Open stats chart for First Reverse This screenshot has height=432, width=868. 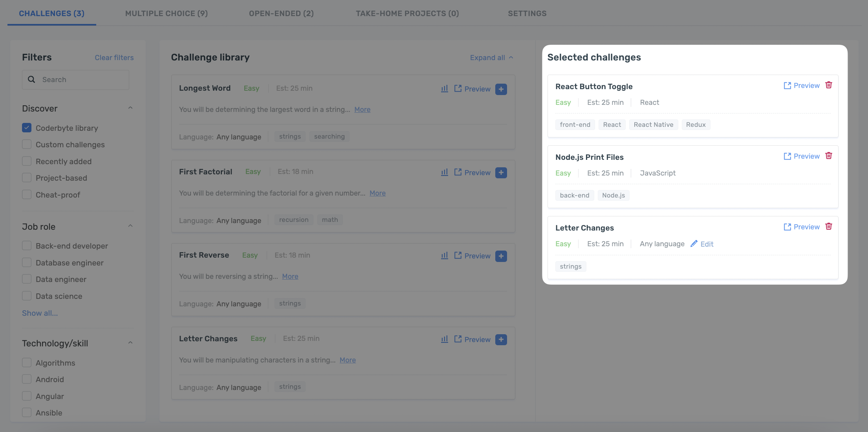(444, 256)
